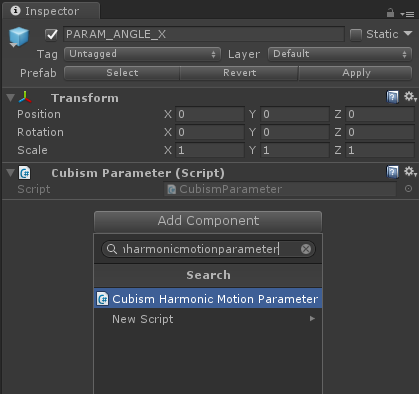Open Cubism Parameter help icon
Screen dimensions: 419x394
click(392, 172)
